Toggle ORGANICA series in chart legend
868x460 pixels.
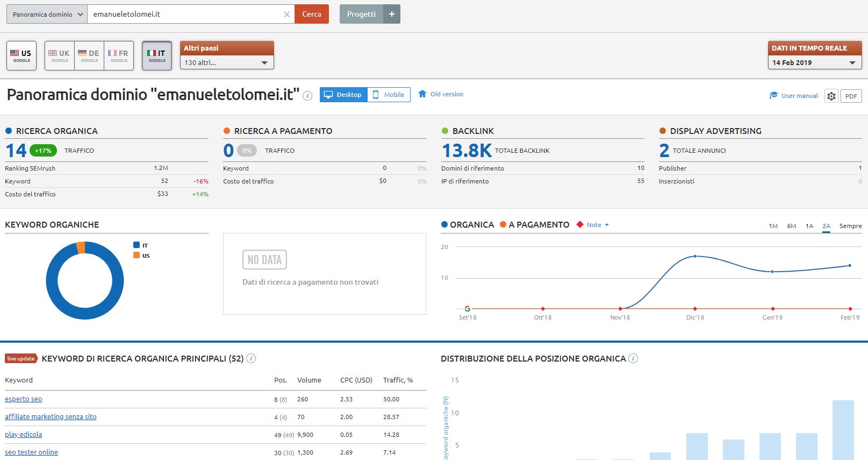pos(467,224)
